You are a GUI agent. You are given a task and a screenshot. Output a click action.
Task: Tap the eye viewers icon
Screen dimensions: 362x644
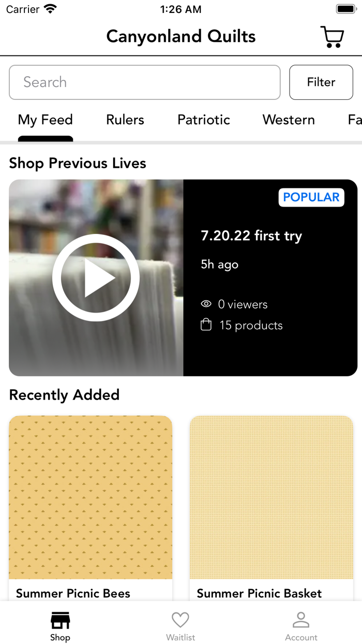click(x=206, y=304)
